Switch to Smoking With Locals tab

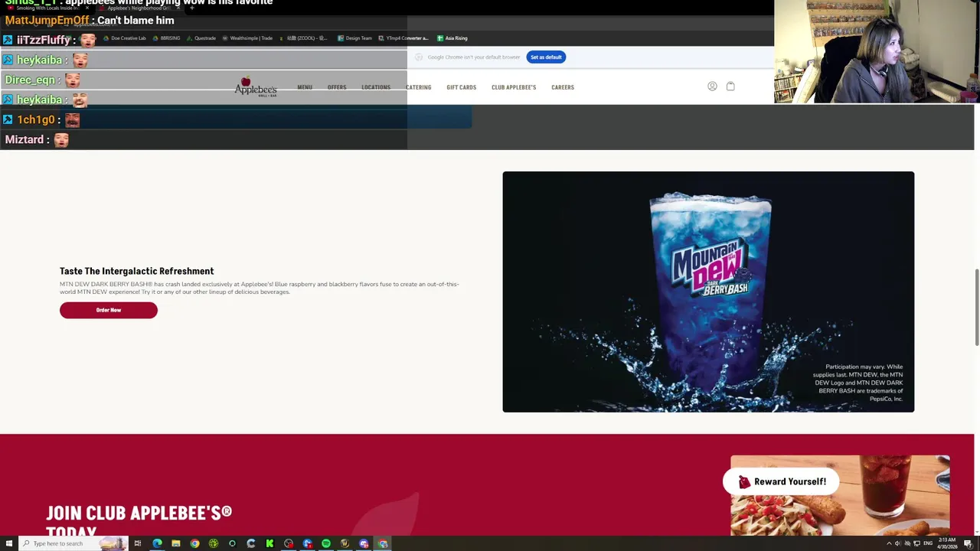(x=47, y=8)
